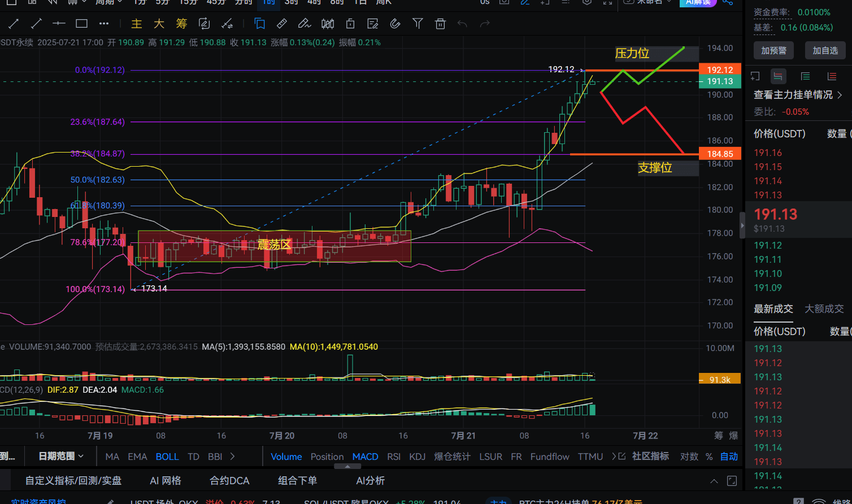Open the 日期范围 date range dropdown

61,456
